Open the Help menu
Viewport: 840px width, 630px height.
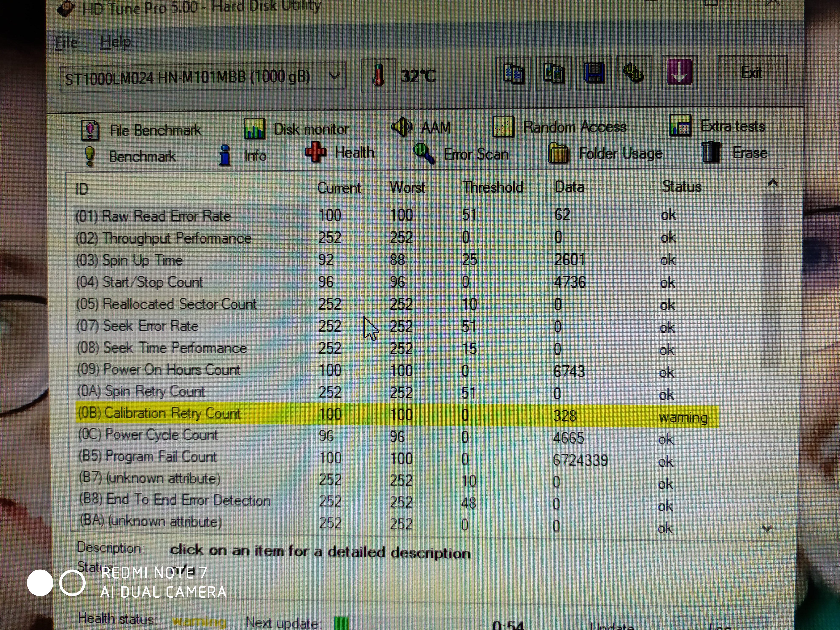click(x=115, y=42)
